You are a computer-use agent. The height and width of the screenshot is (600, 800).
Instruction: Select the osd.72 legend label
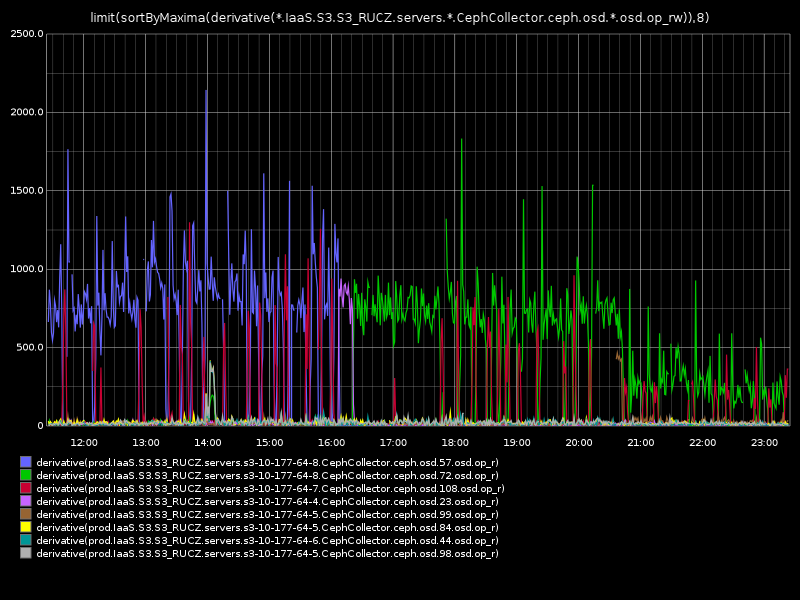tap(267, 476)
